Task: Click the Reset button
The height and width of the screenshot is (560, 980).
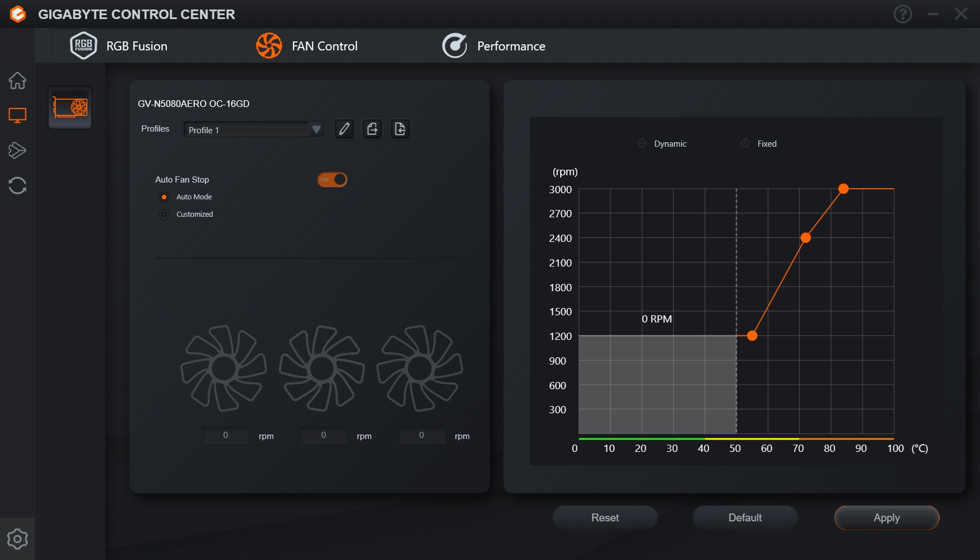Action: (605, 517)
